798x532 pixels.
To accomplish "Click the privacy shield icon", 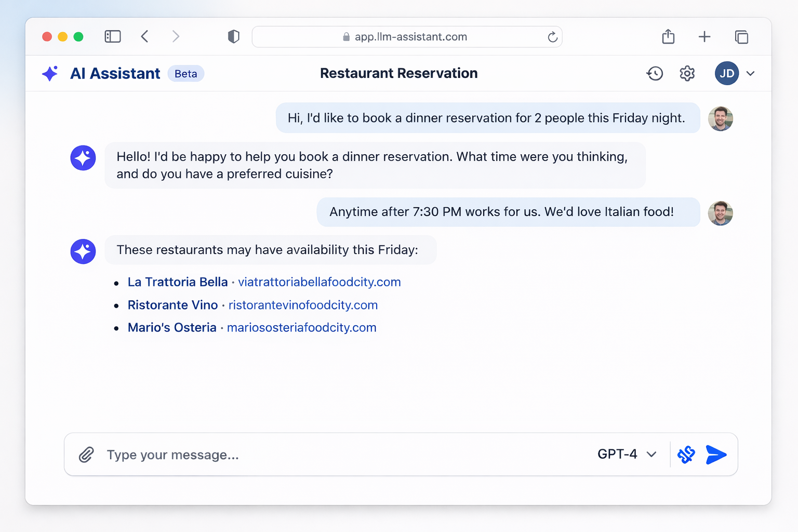I will (234, 37).
